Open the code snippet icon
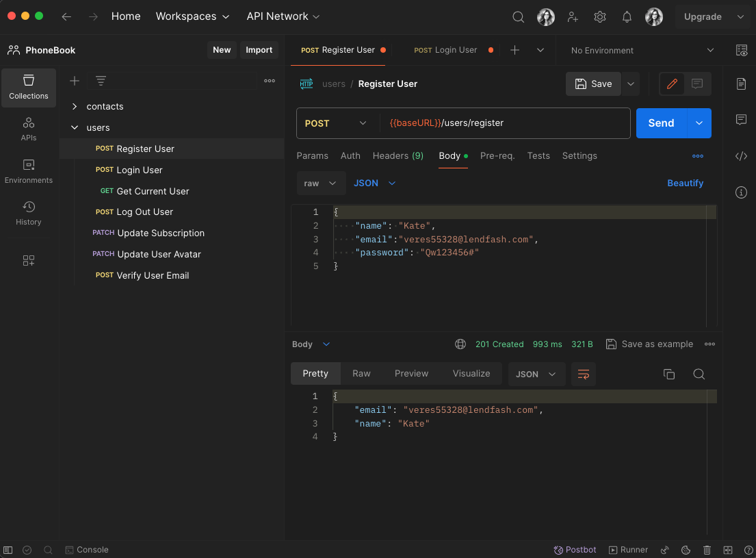The image size is (756, 558). (742, 156)
